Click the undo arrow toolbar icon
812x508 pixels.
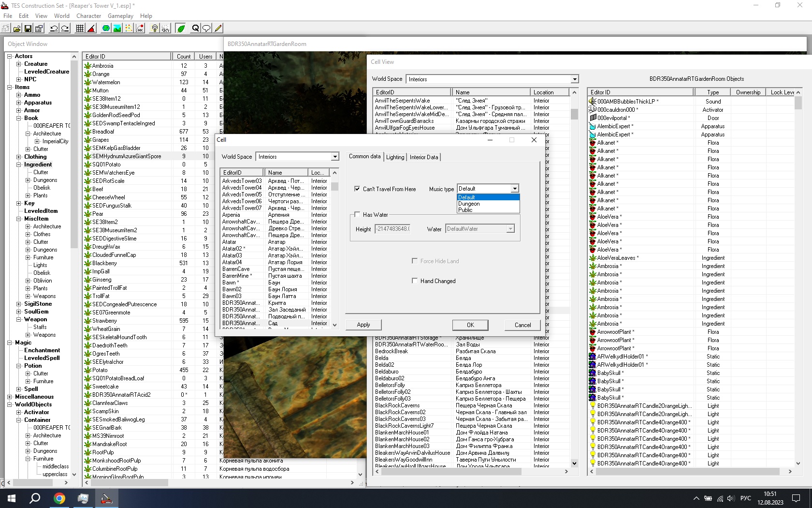[x=54, y=29]
